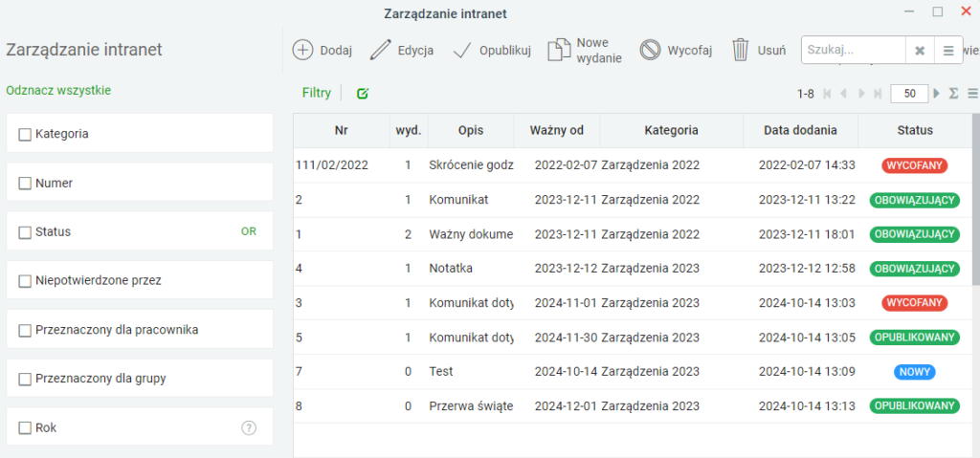980x458 pixels.
Task: Click Odznacz wszystkie link
Action: pos(58,91)
